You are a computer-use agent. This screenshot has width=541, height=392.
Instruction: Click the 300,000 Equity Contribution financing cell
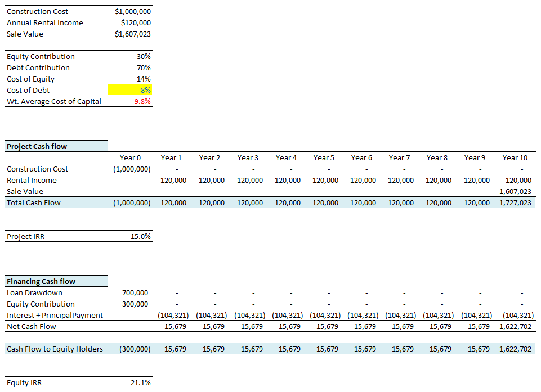(x=135, y=304)
